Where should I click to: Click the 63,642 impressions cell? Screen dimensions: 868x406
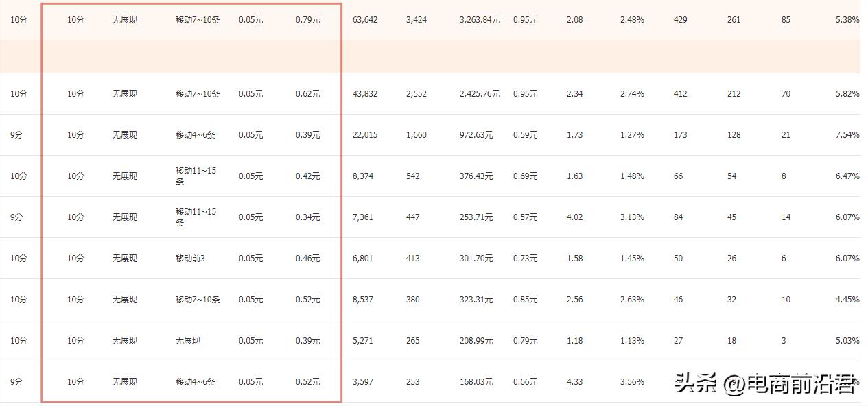coord(364,20)
